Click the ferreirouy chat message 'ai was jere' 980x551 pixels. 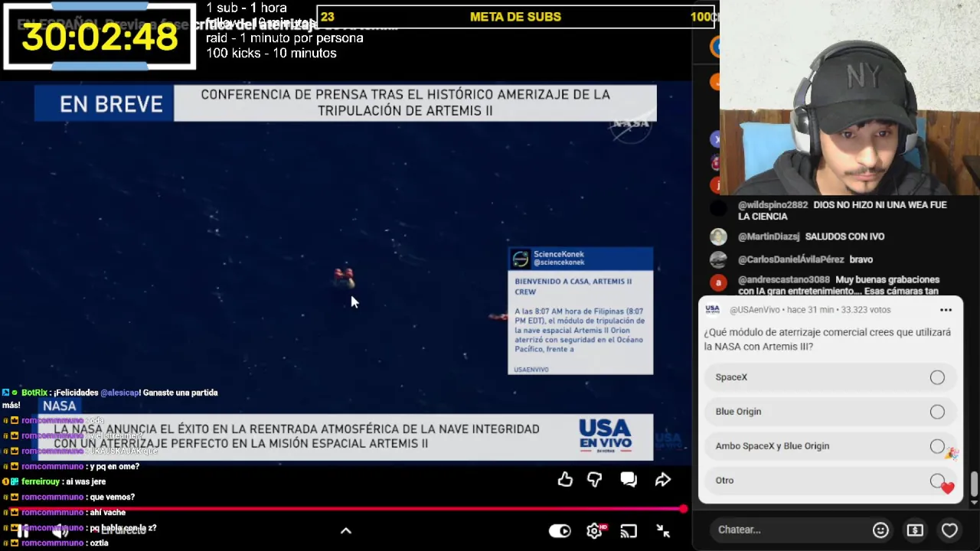[55, 481]
